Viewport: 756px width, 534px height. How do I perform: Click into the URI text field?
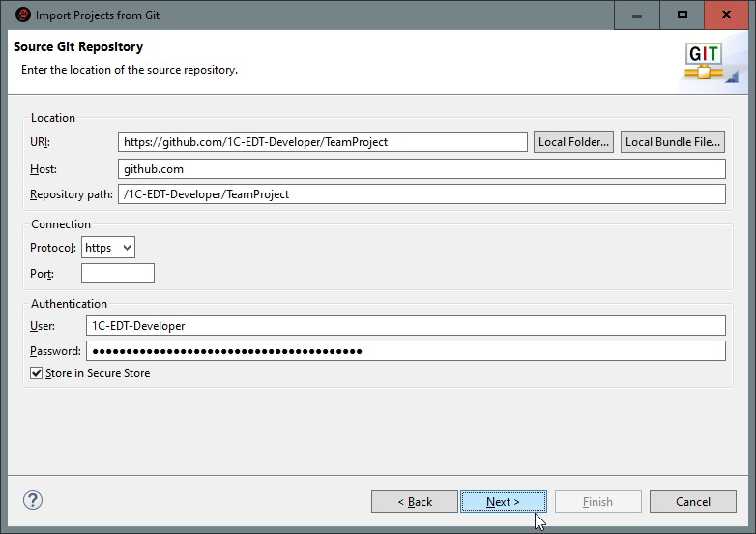[x=323, y=142]
